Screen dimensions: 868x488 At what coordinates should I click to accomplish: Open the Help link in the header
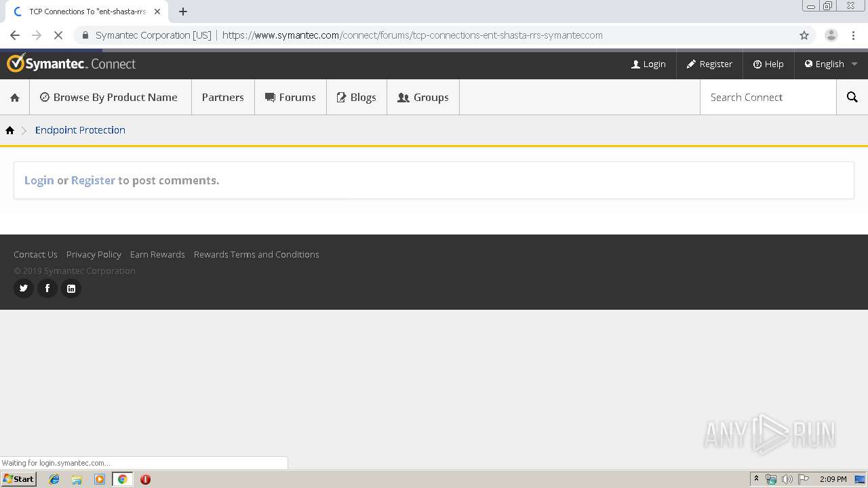[x=768, y=64]
